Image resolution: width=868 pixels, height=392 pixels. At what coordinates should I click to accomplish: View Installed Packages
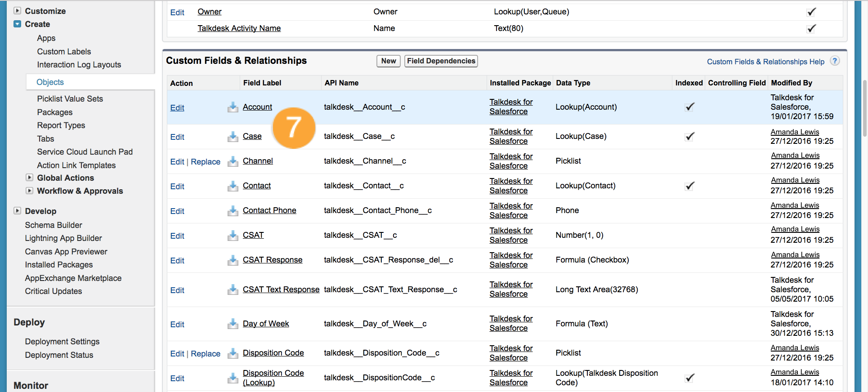(58, 265)
